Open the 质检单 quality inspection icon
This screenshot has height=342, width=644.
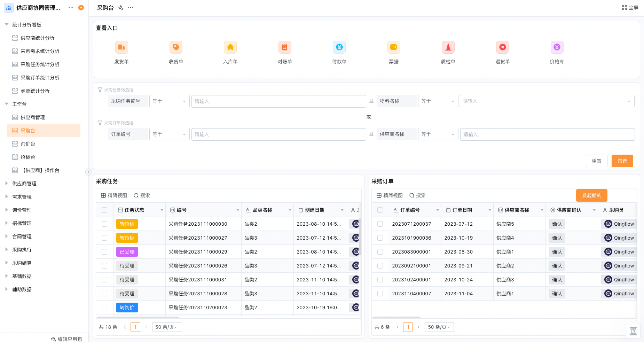448,47
